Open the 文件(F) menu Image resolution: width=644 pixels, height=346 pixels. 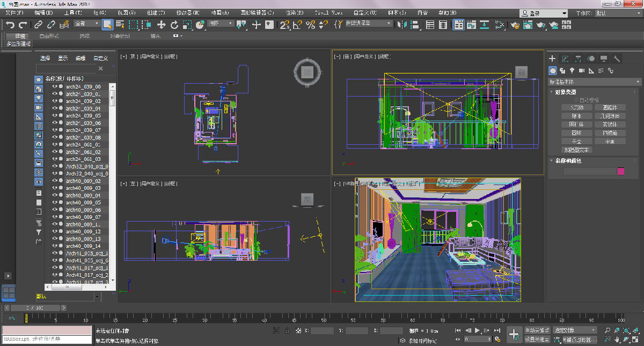point(14,12)
